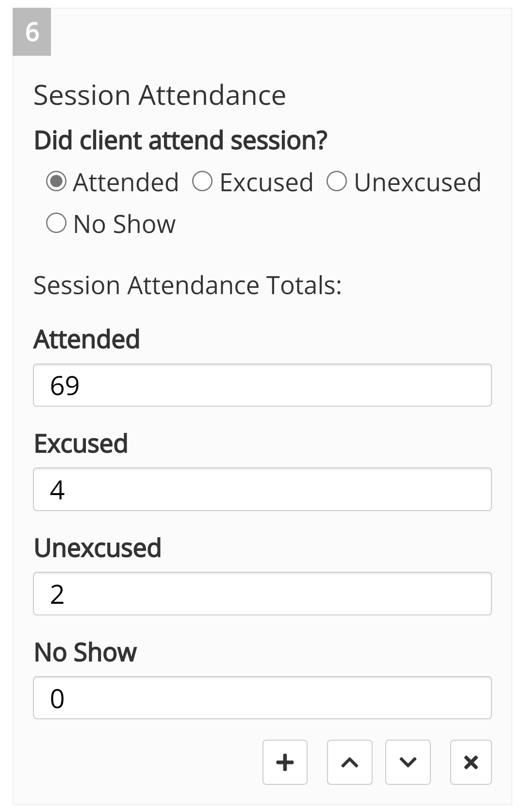Move section up with the up chevron

pyautogui.click(x=349, y=762)
